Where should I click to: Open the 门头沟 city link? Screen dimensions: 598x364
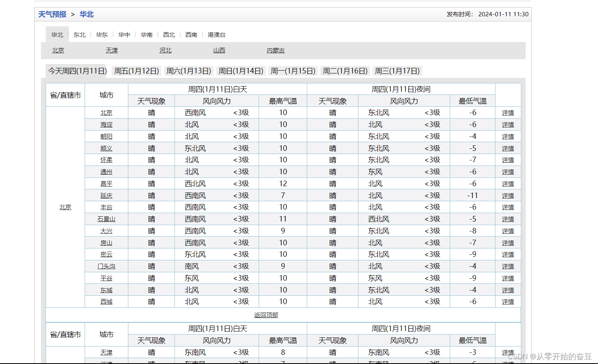pyautogui.click(x=106, y=266)
